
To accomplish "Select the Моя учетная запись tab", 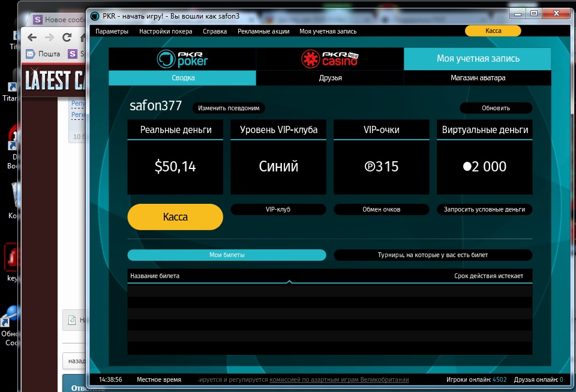I will tap(478, 59).
